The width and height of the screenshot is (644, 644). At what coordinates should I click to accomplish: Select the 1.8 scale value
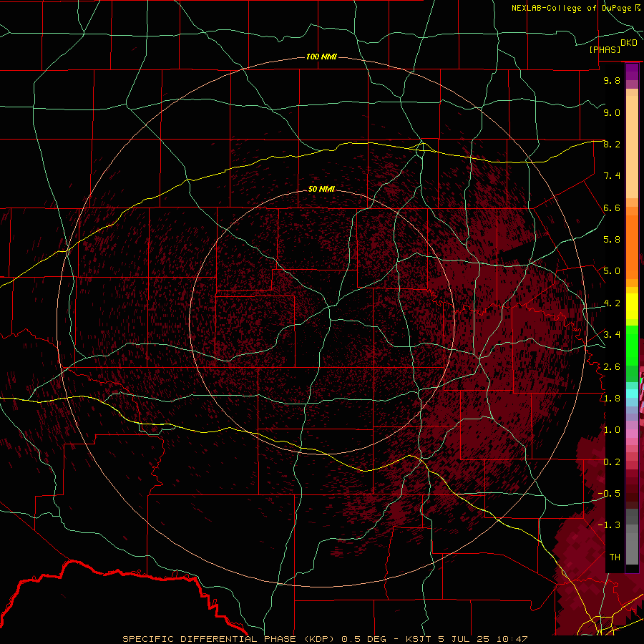pos(612,399)
